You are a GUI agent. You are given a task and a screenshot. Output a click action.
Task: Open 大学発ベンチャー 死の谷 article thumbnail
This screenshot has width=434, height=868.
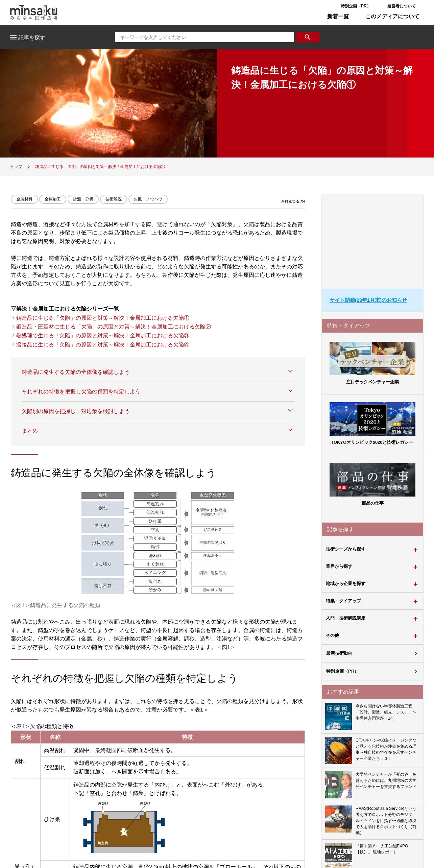[339, 785]
